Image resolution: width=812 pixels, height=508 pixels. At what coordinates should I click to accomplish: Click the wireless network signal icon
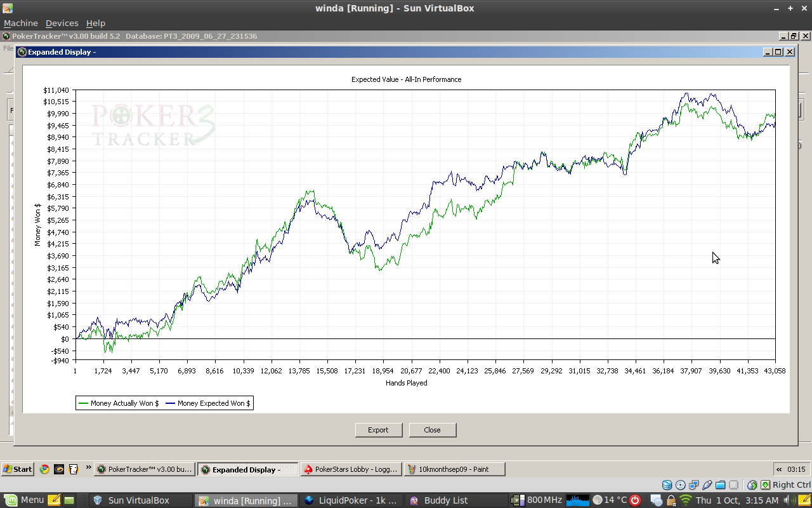[686, 500]
